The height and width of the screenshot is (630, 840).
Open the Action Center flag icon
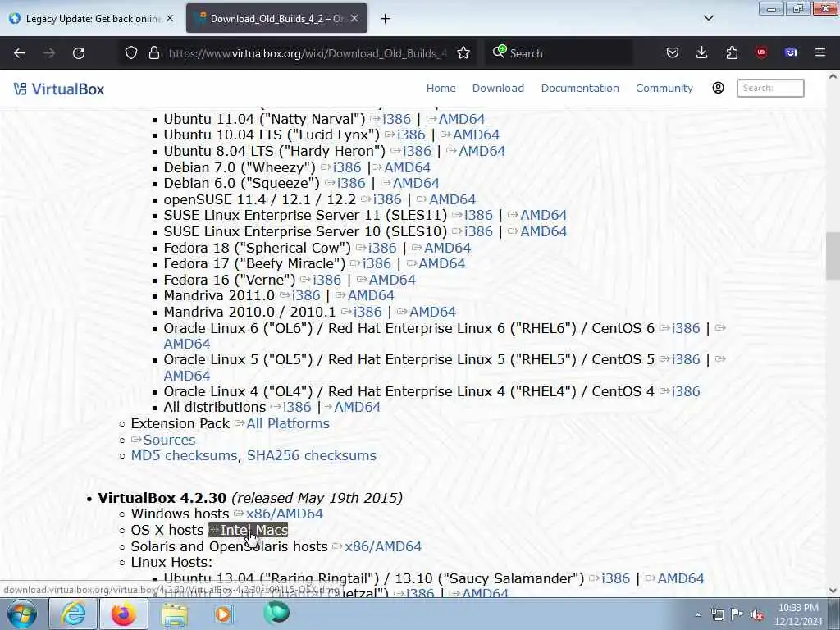click(x=737, y=614)
